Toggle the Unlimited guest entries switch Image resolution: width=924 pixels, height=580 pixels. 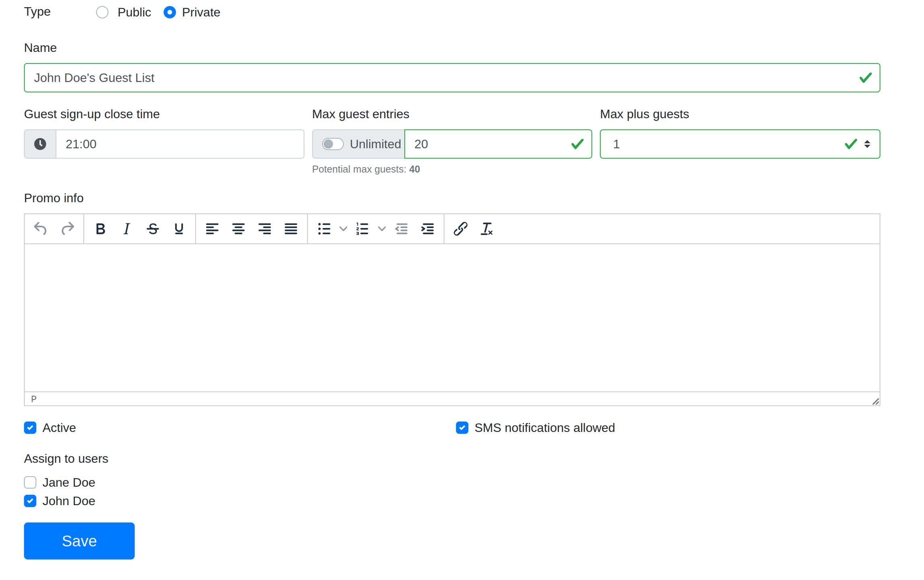click(x=332, y=144)
